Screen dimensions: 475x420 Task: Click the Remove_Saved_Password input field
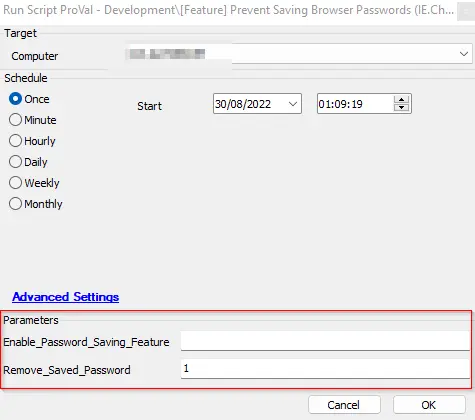325,369
